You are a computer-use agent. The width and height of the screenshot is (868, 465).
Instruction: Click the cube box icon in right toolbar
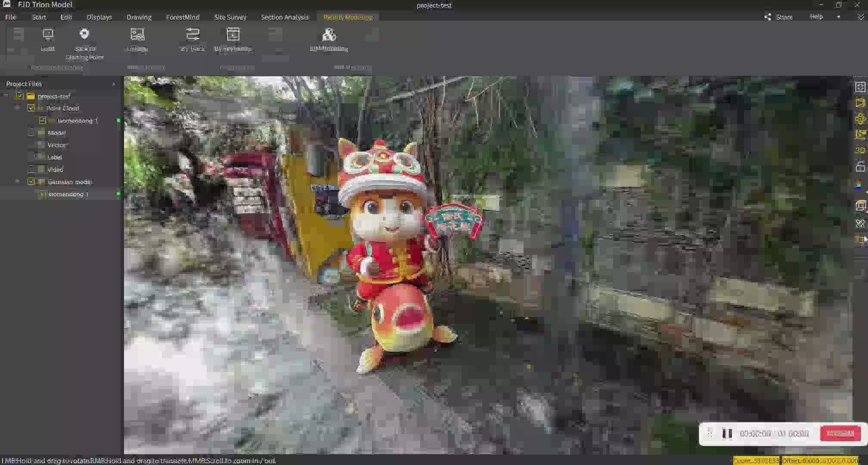tap(860, 205)
